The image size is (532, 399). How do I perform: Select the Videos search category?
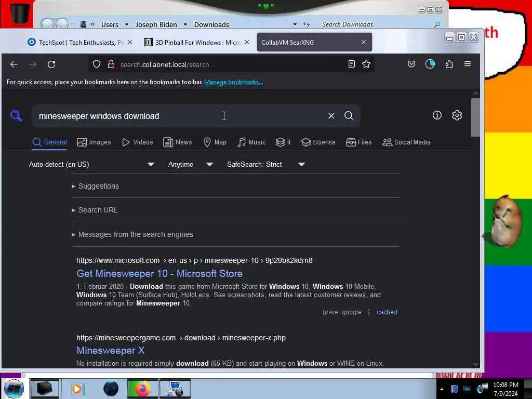tap(137, 142)
